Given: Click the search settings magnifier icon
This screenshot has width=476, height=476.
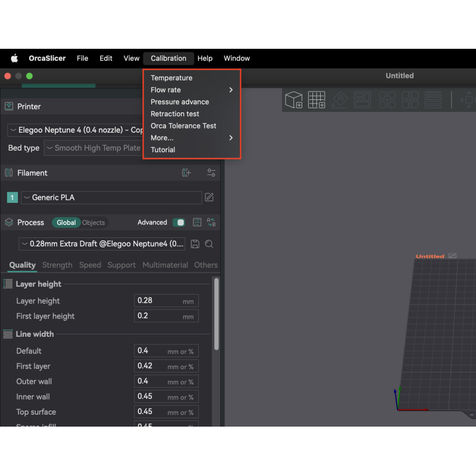Looking at the screenshot, I should click(209, 244).
